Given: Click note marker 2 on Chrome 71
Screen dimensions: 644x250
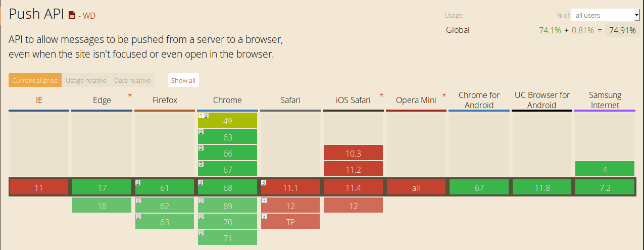Looking at the screenshot, I should pos(201,233).
